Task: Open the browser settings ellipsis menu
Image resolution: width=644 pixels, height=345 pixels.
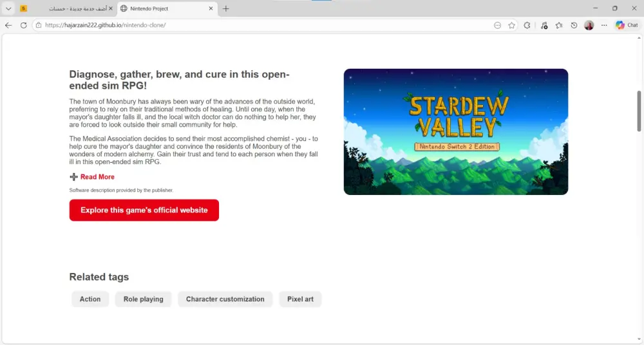Action: pos(604,25)
